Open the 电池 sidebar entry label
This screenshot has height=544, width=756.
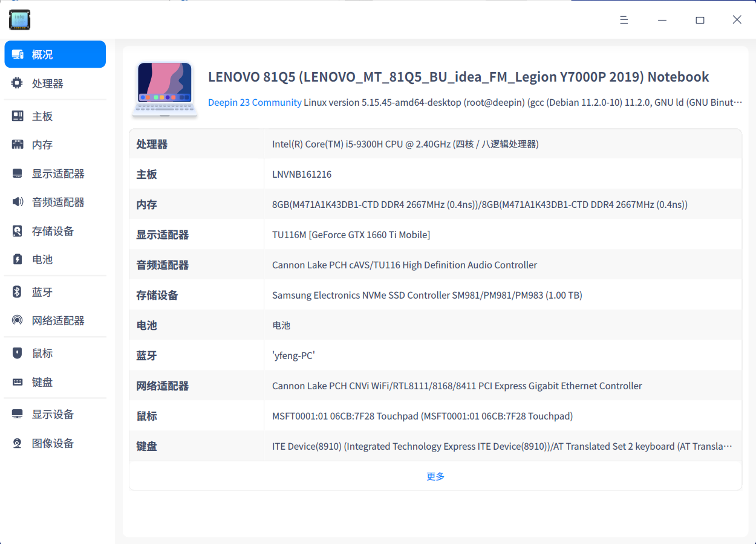(42, 259)
